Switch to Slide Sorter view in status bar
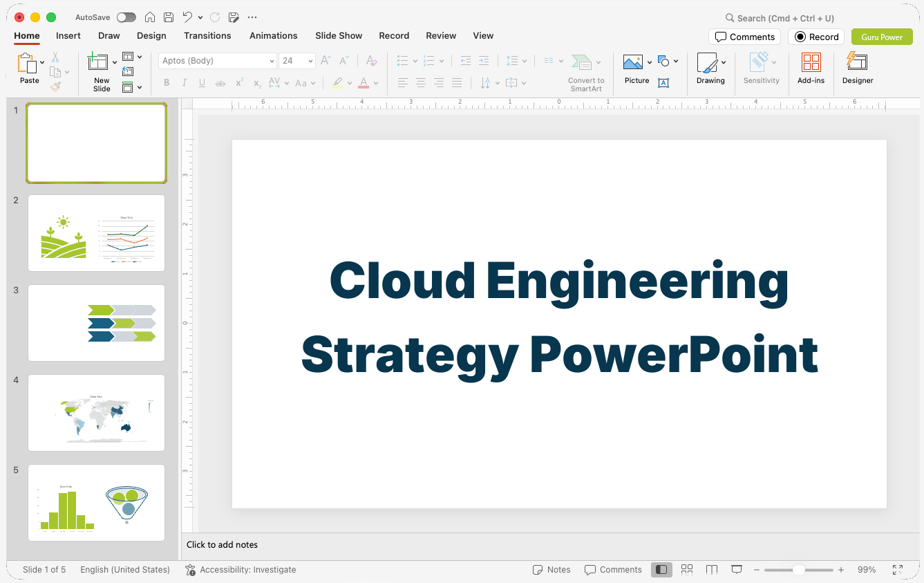 pos(687,569)
